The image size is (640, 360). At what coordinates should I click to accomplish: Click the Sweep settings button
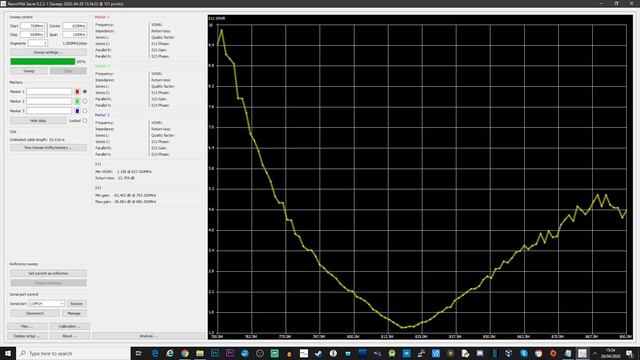(x=48, y=52)
